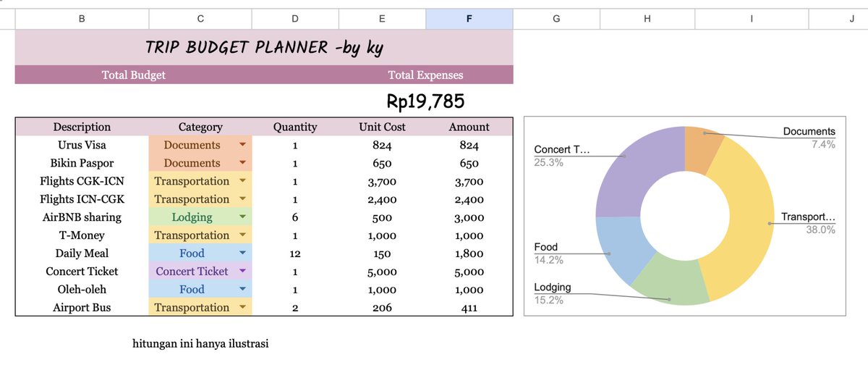Select column I header

pos(752,20)
